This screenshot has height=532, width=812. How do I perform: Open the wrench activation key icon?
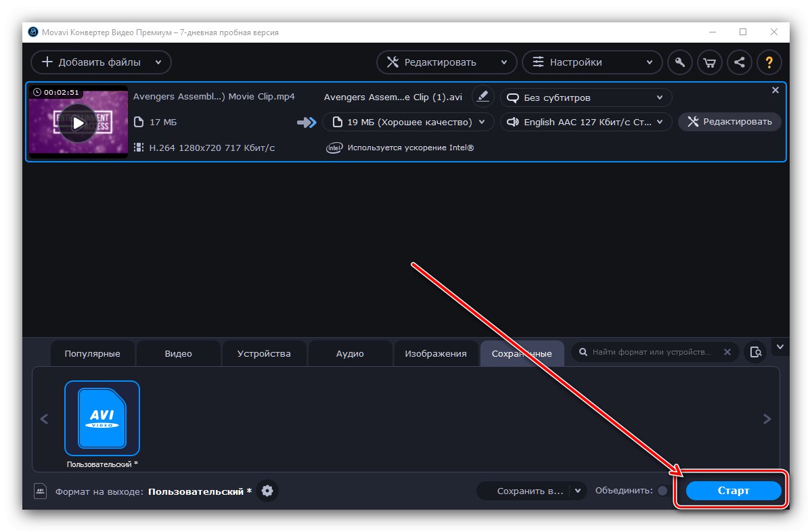coord(680,62)
